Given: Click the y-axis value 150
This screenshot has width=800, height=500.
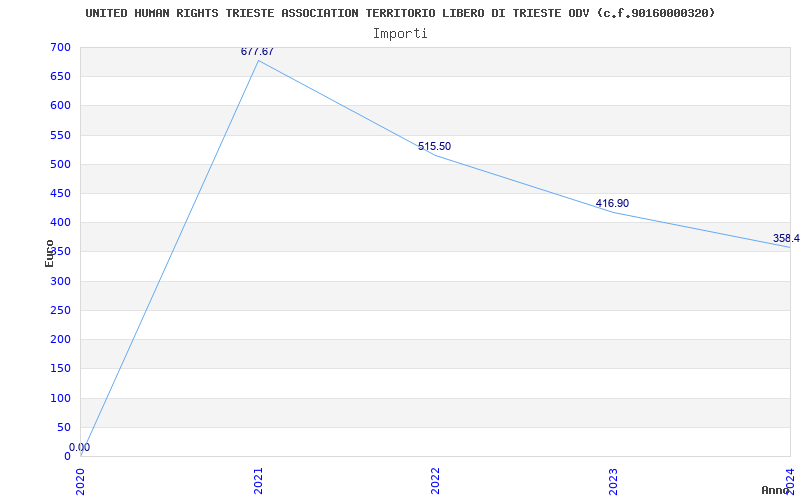Looking at the screenshot, I should click(x=61, y=368).
